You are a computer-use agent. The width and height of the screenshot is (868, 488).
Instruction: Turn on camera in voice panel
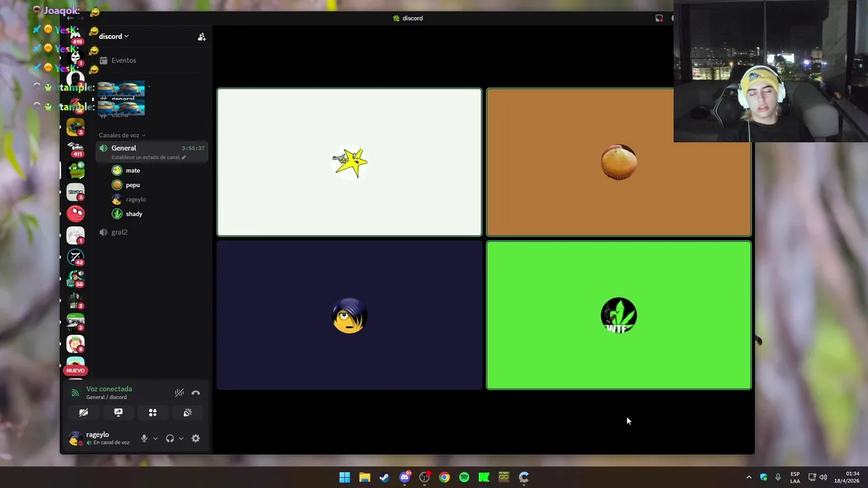point(83,412)
